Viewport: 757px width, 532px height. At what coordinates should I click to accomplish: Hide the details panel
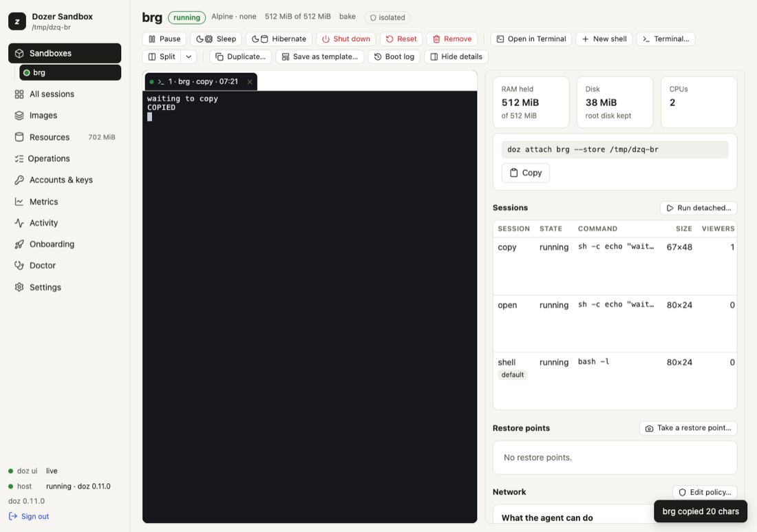(456, 57)
